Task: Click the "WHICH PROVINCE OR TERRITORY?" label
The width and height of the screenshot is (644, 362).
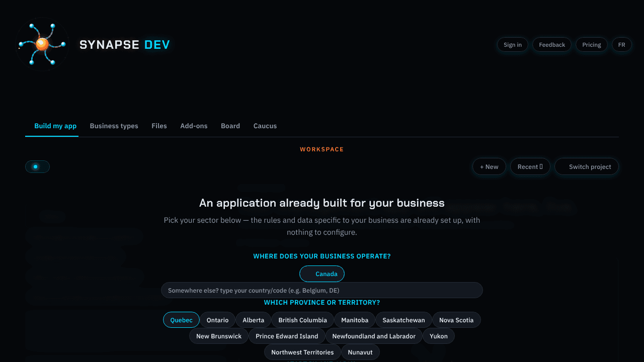Action: point(322,303)
